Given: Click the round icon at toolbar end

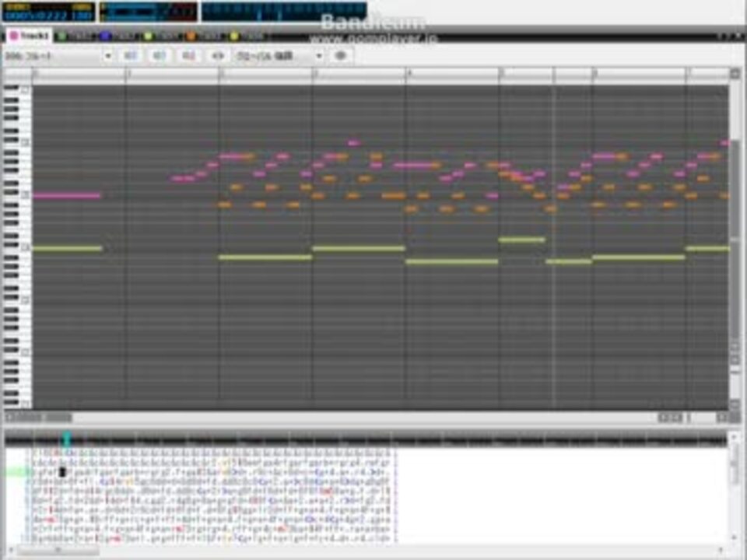Looking at the screenshot, I should (340, 56).
